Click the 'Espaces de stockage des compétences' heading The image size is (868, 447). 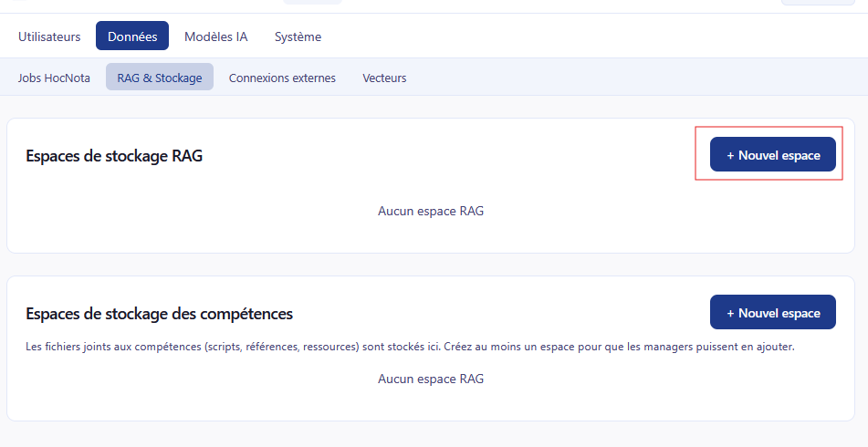point(160,314)
